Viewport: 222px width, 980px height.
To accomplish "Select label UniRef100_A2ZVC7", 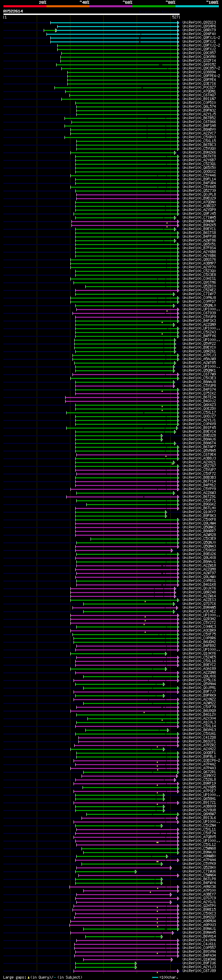I will click(x=199, y=133).
